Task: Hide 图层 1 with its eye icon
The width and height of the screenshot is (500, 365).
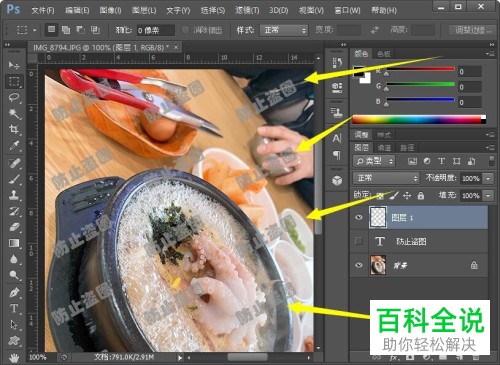Action: click(x=359, y=217)
